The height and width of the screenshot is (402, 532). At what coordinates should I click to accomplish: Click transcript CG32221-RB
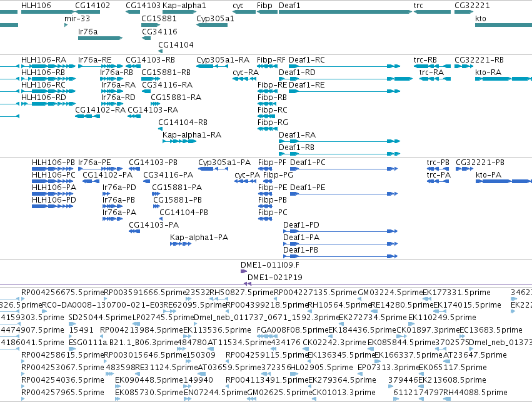464,66
